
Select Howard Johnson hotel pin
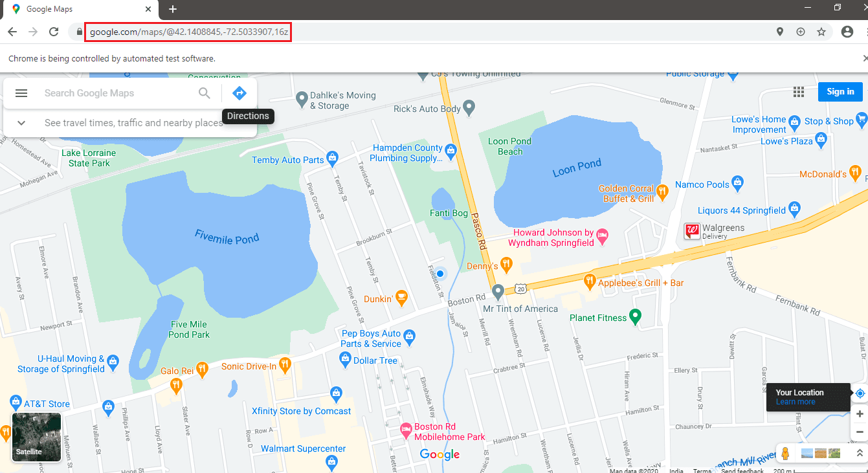[x=603, y=236]
